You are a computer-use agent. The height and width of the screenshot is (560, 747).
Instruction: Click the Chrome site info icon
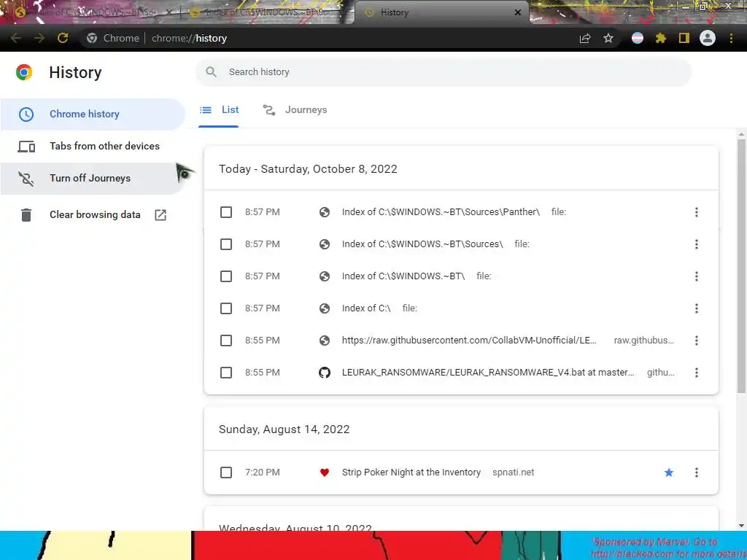(x=92, y=38)
